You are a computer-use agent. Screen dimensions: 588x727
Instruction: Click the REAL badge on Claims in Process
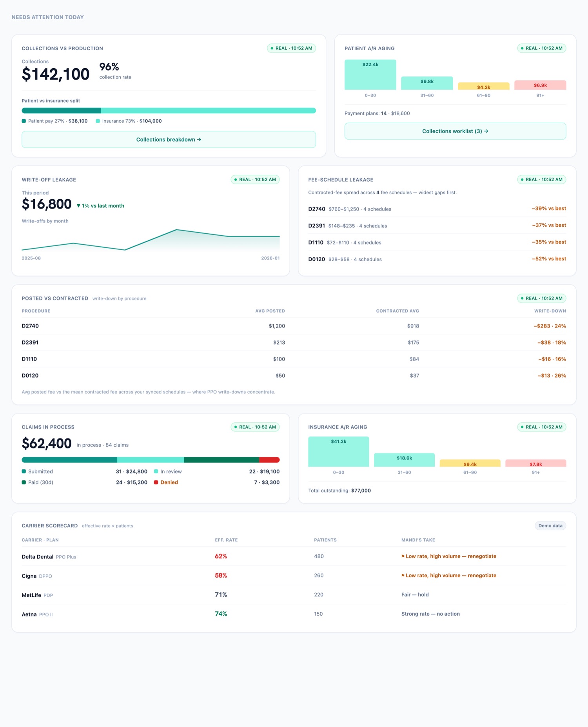[x=255, y=427]
